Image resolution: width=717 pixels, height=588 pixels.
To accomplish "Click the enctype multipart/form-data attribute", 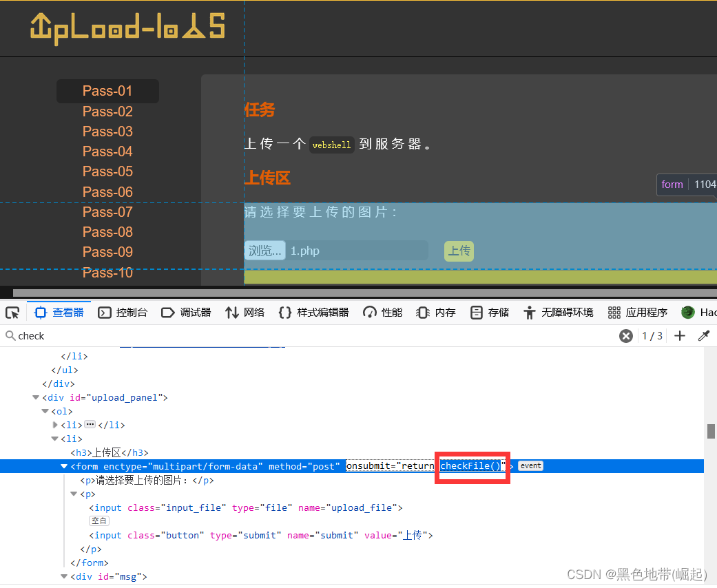I will [x=183, y=466].
